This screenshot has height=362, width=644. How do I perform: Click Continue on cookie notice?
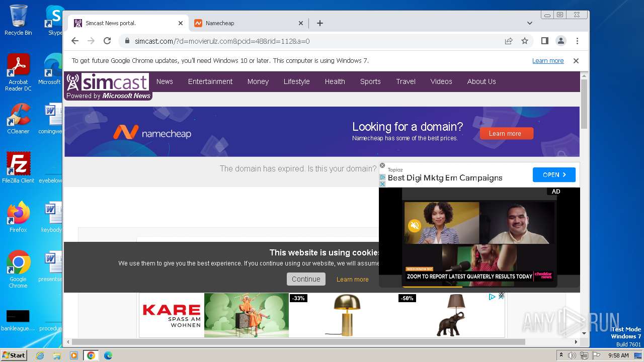coord(306,279)
